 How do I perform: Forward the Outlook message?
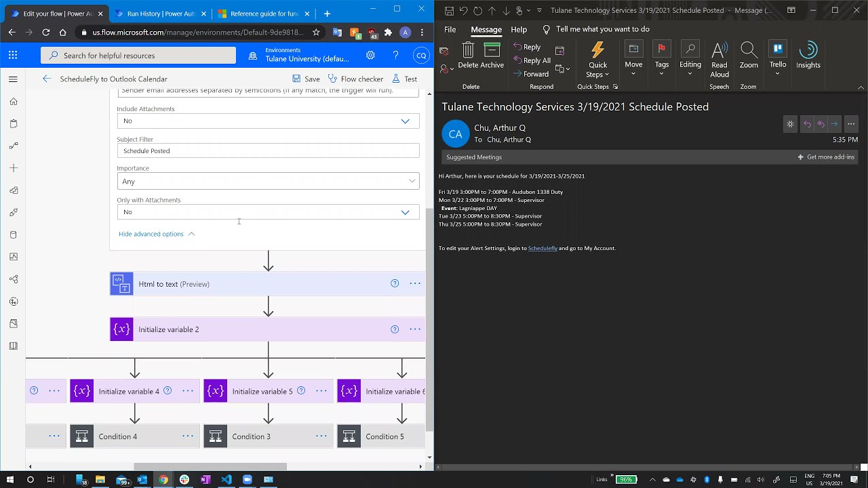(x=530, y=74)
